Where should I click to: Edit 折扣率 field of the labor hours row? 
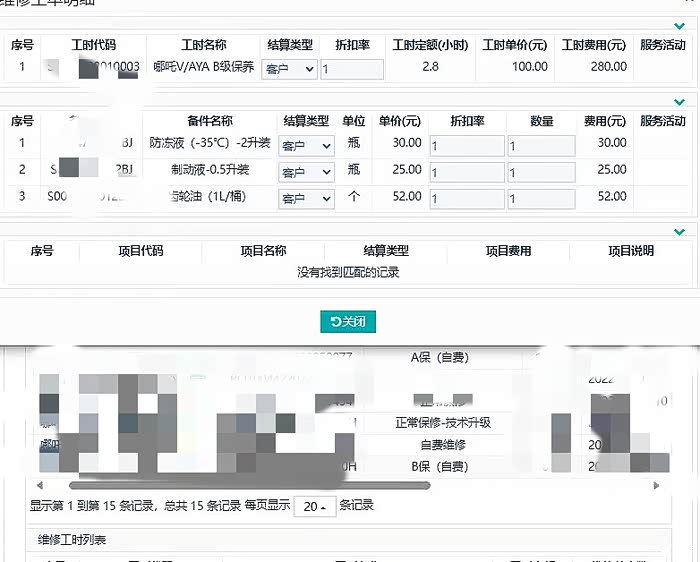352,69
